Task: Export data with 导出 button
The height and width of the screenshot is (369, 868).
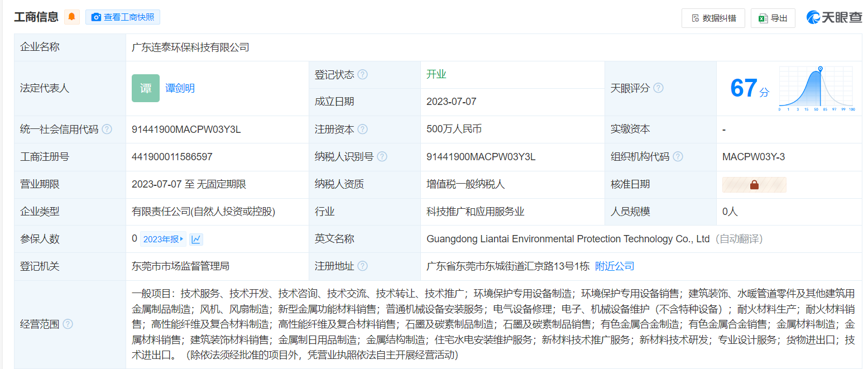Action: pos(773,18)
